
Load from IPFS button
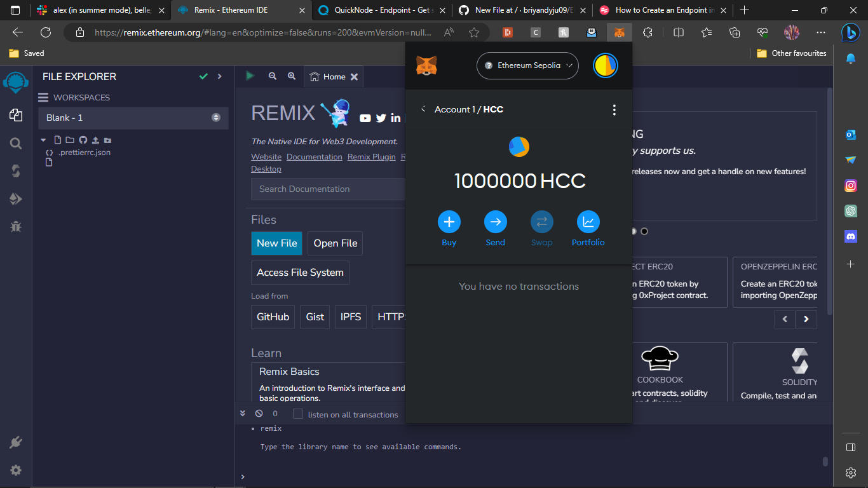351,317
